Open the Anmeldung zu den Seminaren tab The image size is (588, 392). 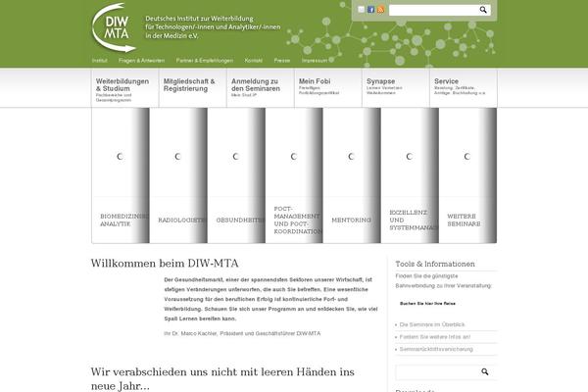click(261, 88)
